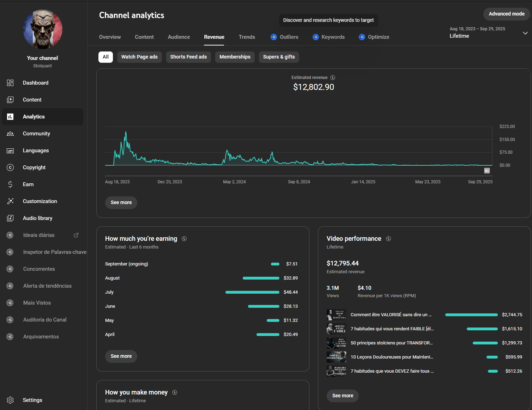532x410 pixels.
Task: Open the chart marker badge on timeline
Action: [487, 171]
